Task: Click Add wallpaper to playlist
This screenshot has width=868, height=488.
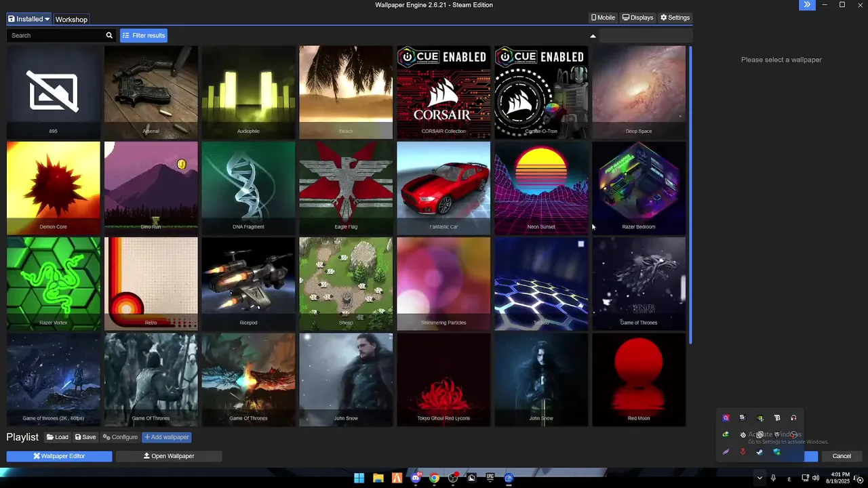Action: pyautogui.click(x=166, y=437)
